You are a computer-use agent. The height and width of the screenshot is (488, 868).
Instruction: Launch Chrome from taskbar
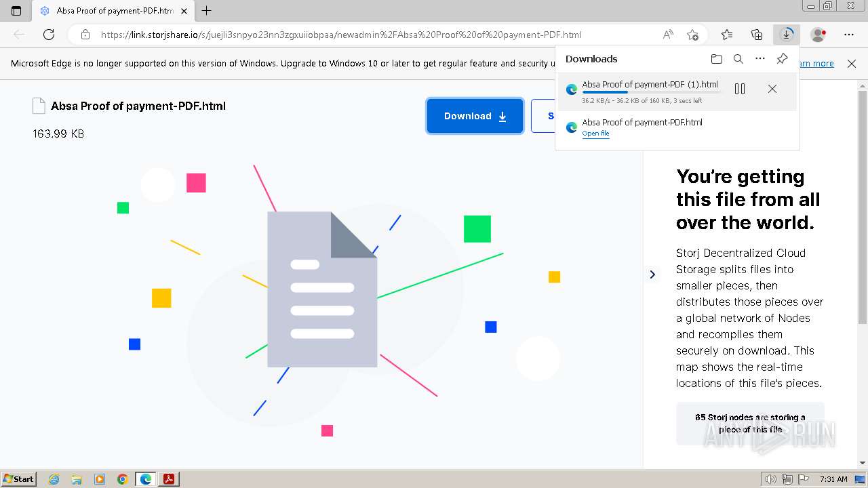[x=123, y=479]
